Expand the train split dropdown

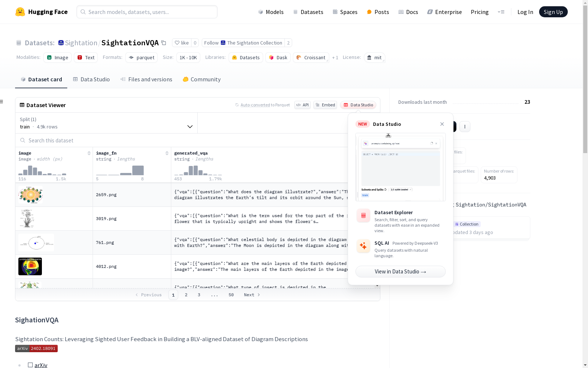click(x=107, y=123)
